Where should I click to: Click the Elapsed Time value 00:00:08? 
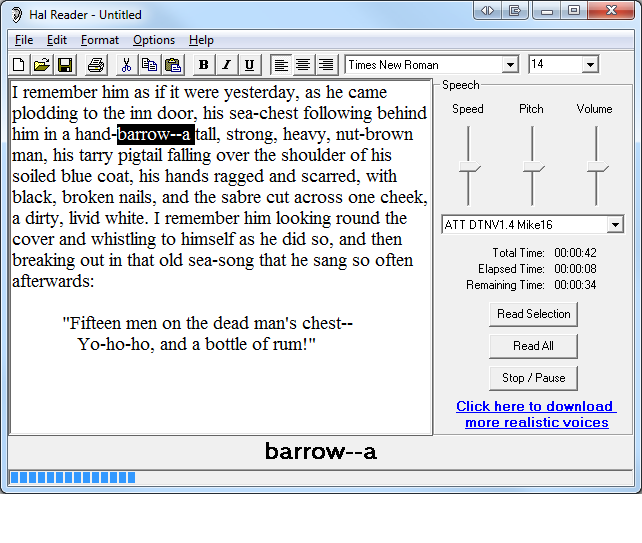575,269
